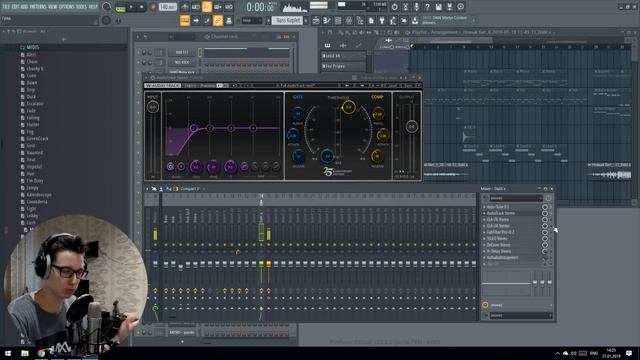Click the yellow Threshold knob in AudioTrack

point(348,107)
